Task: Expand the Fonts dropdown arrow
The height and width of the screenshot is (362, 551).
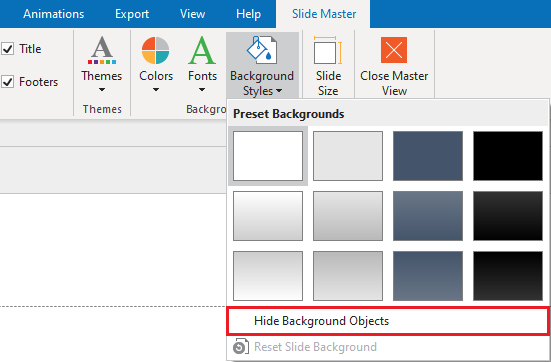Action: click(202, 90)
